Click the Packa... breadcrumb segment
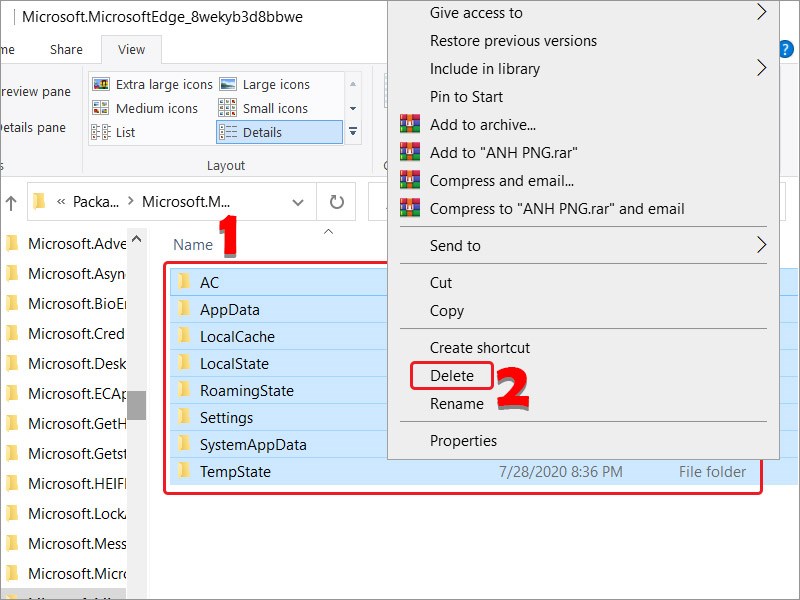The height and width of the screenshot is (600, 800). point(96,202)
